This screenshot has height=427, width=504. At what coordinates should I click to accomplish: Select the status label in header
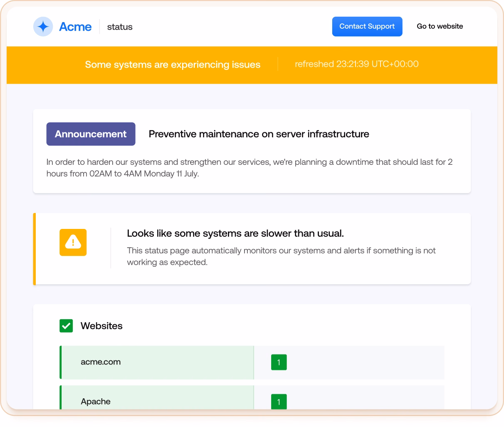click(x=120, y=27)
